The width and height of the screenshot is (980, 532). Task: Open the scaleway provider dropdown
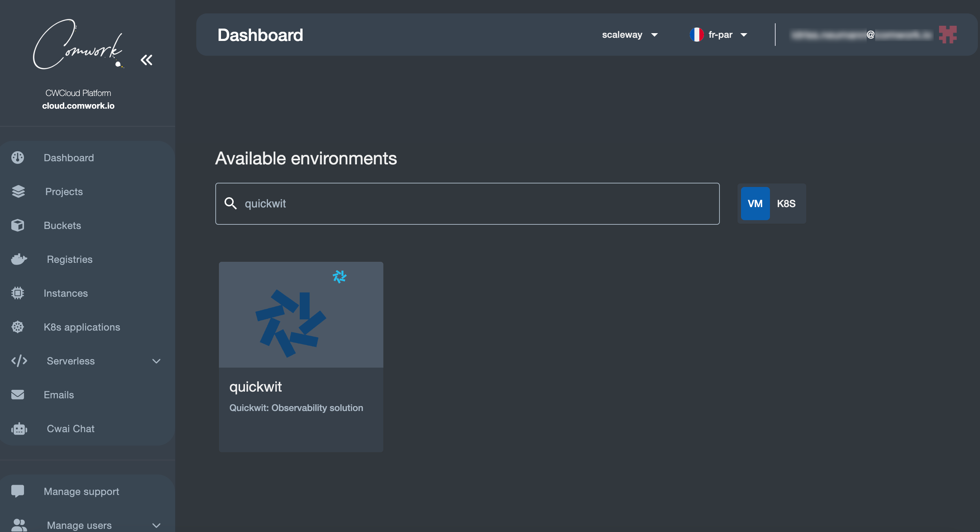click(x=629, y=35)
